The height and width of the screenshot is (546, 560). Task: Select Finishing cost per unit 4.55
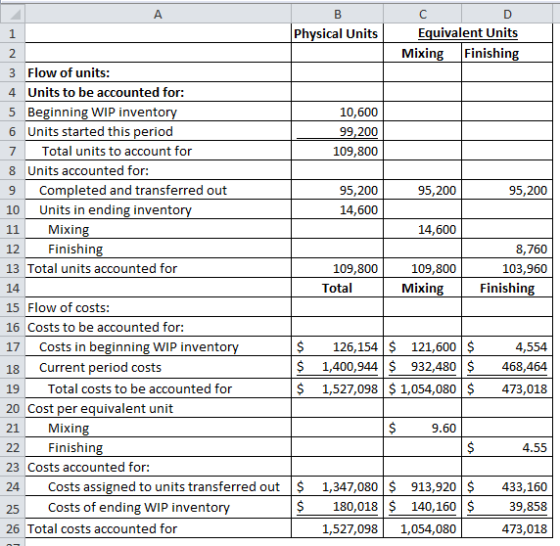click(507, 447)
